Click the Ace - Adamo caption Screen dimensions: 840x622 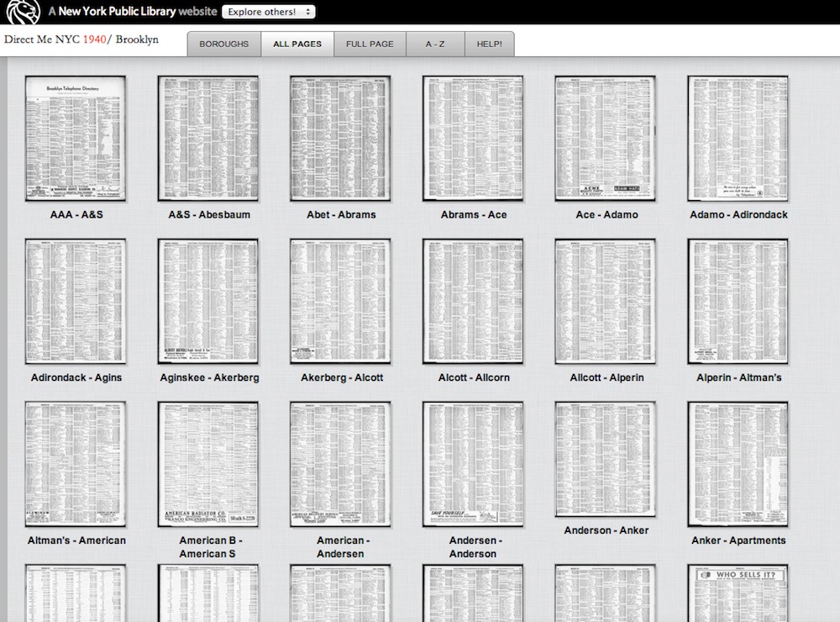[606, 214]
